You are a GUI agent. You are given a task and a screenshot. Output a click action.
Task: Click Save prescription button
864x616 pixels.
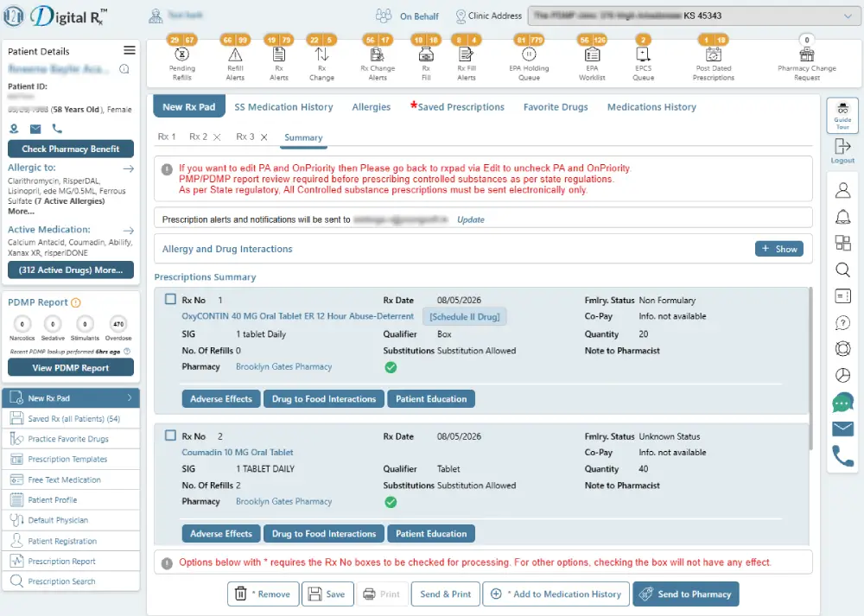pyautogui.click(x=327, y=594)
